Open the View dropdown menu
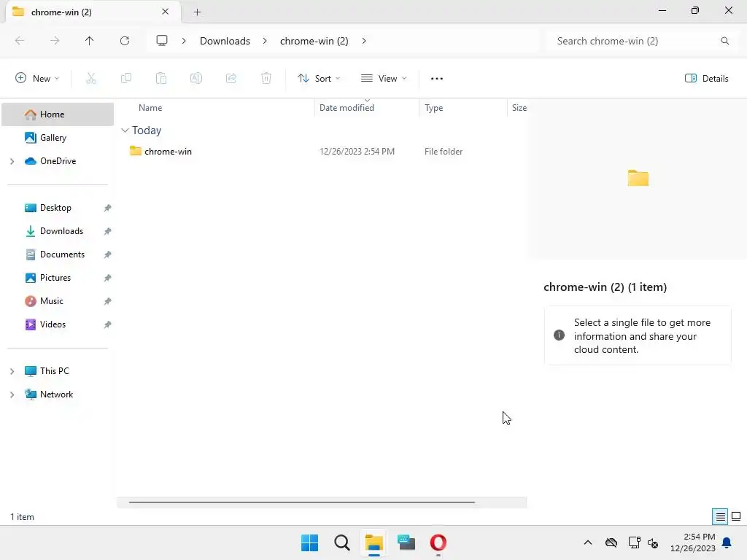 tap(384, 79)
